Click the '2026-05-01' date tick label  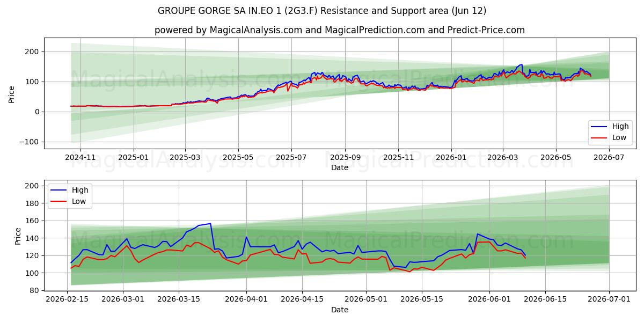[x=366, y=299]
